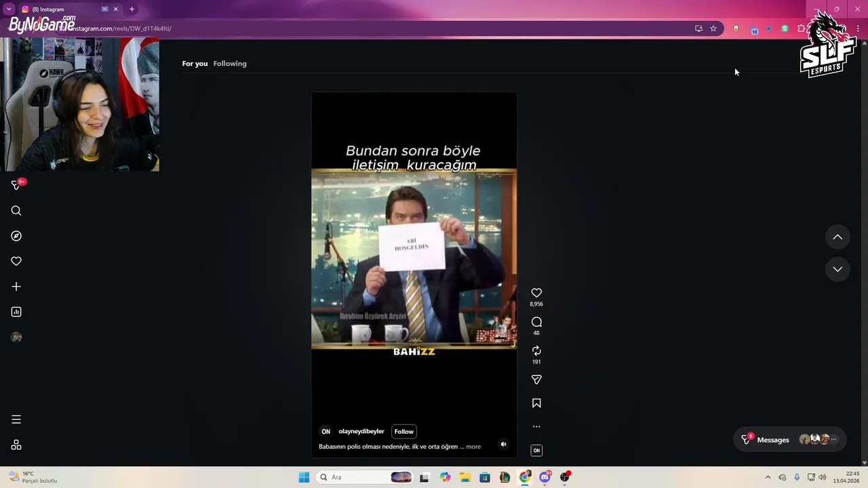
Task: Open the Meta apps grid icon
Action: coord(16,445)
